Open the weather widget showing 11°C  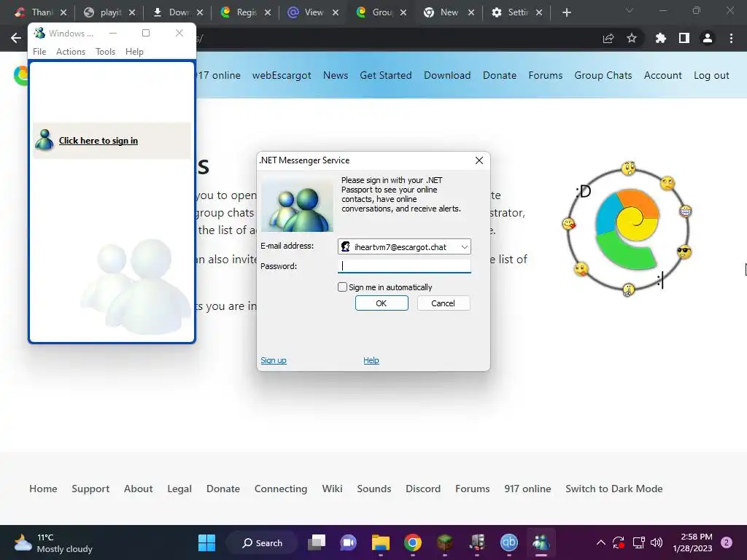click(53, 542)
